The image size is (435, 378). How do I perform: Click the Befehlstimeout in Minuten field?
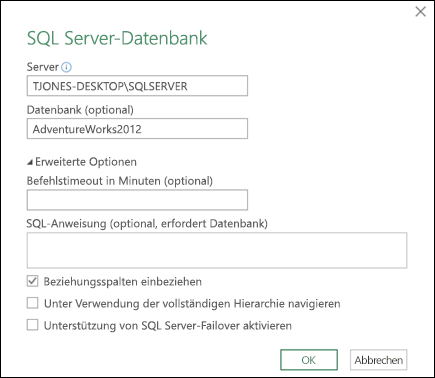coord(137,200)
